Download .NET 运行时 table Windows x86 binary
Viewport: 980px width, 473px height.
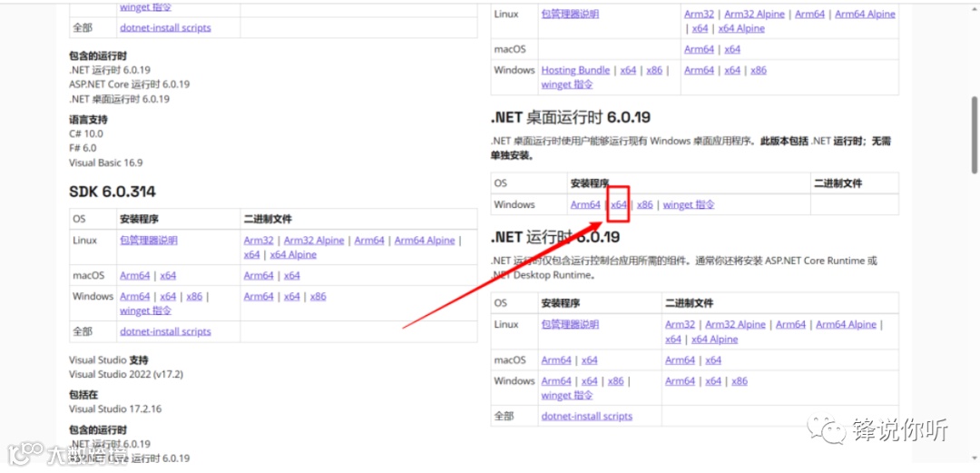point(740,381)
